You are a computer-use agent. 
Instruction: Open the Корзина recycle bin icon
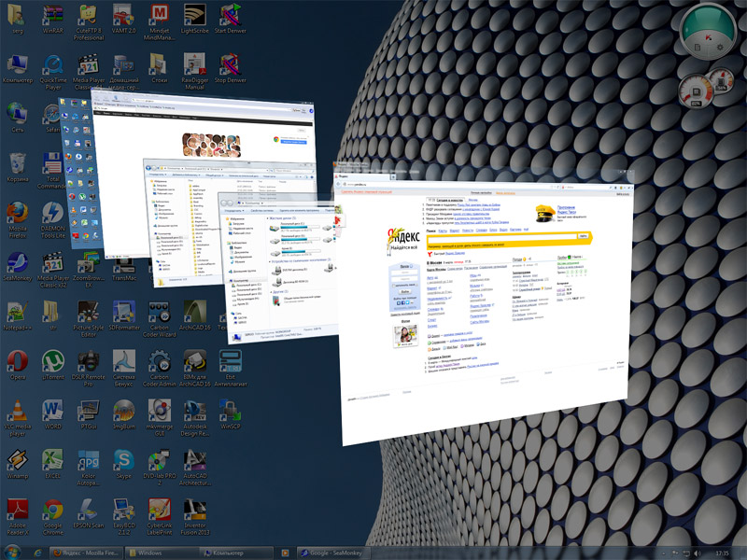[18, 167]
